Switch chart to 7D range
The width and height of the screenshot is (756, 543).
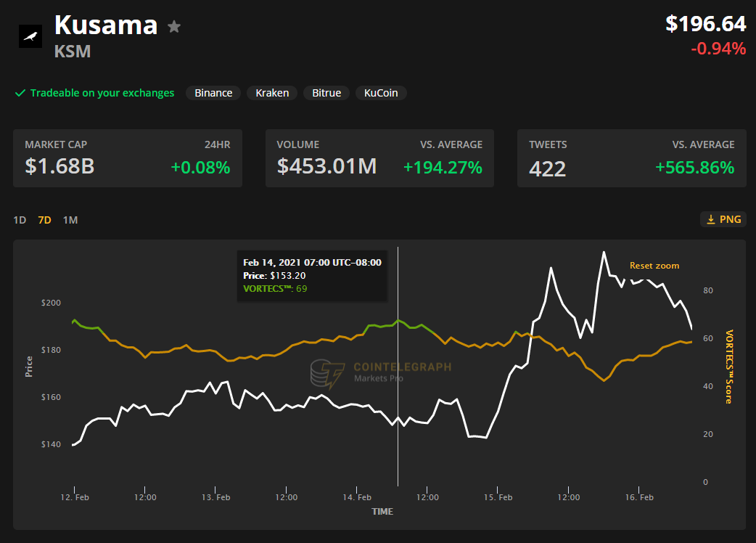[44, 220]
